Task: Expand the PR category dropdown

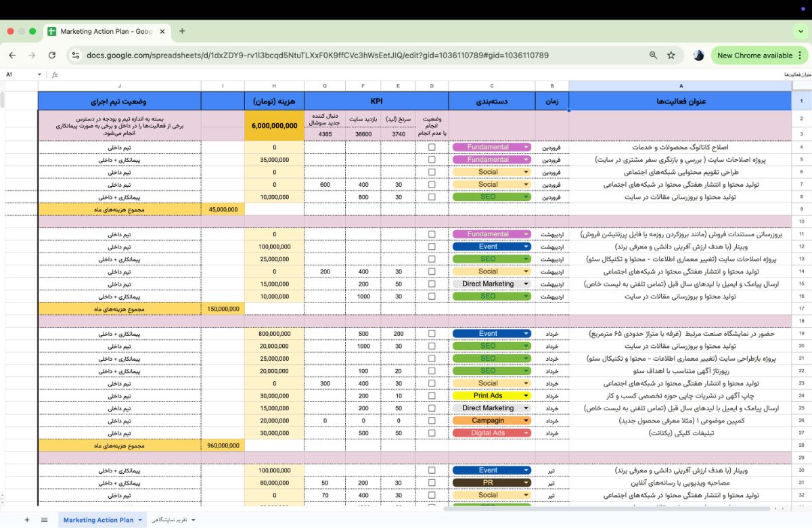Action: point(526,483)
